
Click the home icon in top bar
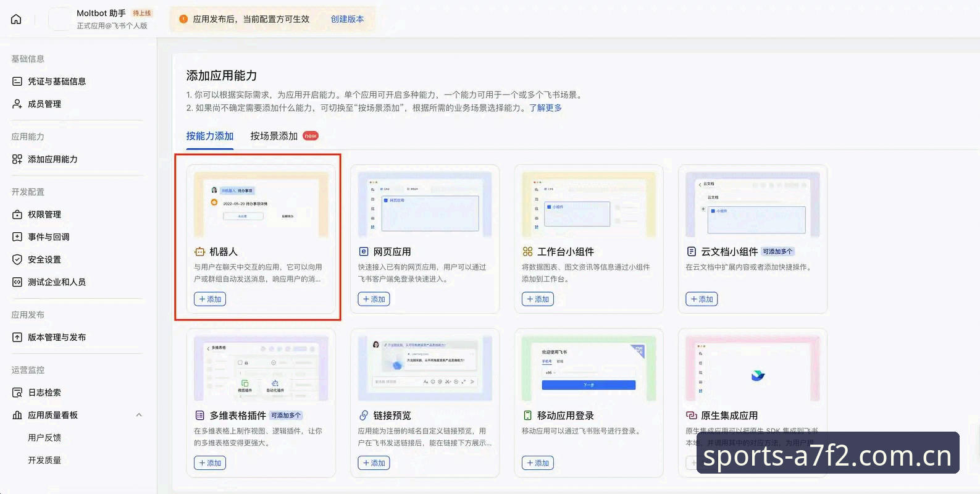17,19
